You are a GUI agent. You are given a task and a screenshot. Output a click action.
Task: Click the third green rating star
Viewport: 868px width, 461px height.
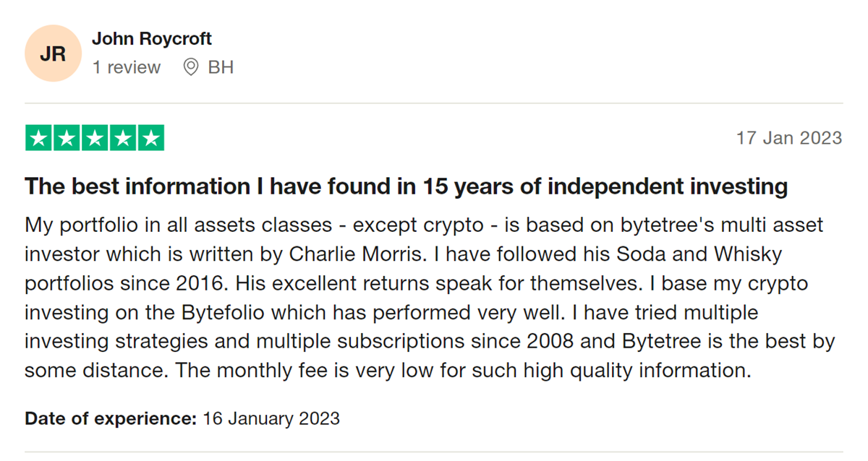coord(95,138)
